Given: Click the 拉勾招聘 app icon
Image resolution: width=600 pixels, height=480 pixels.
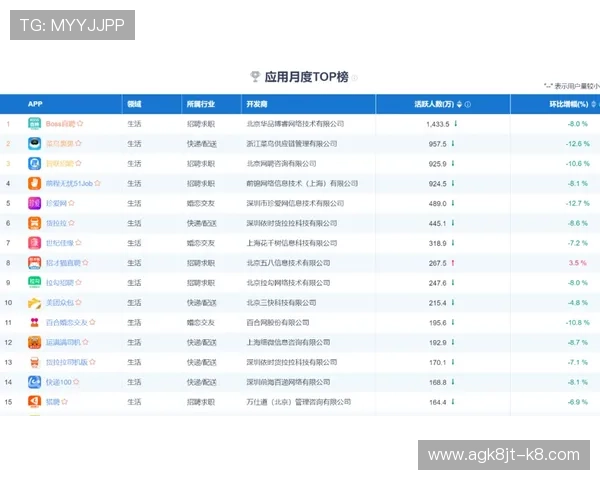Looking at the screenshot, I should click(34, 283).
